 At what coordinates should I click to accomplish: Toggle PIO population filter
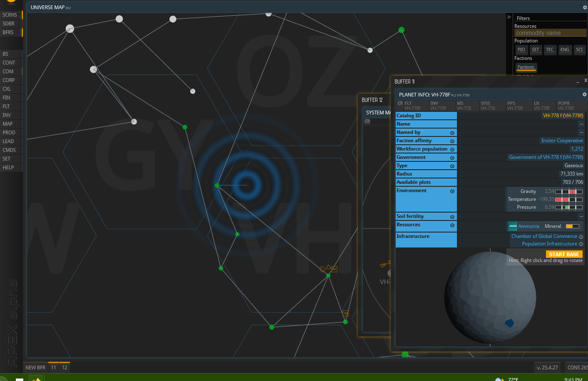[x=521, y=49]
